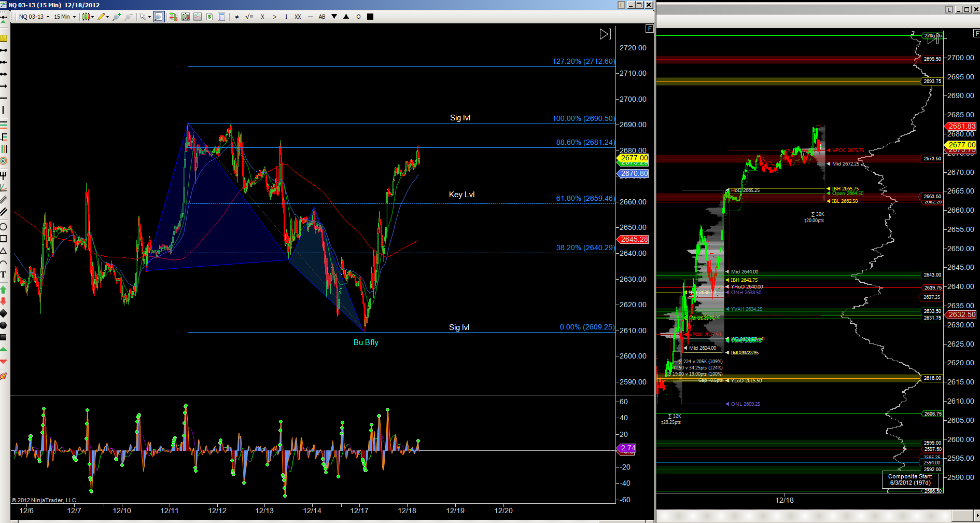
Task: Open the NQ 03-13 instrument dropdown
Action: click(34, 17)
